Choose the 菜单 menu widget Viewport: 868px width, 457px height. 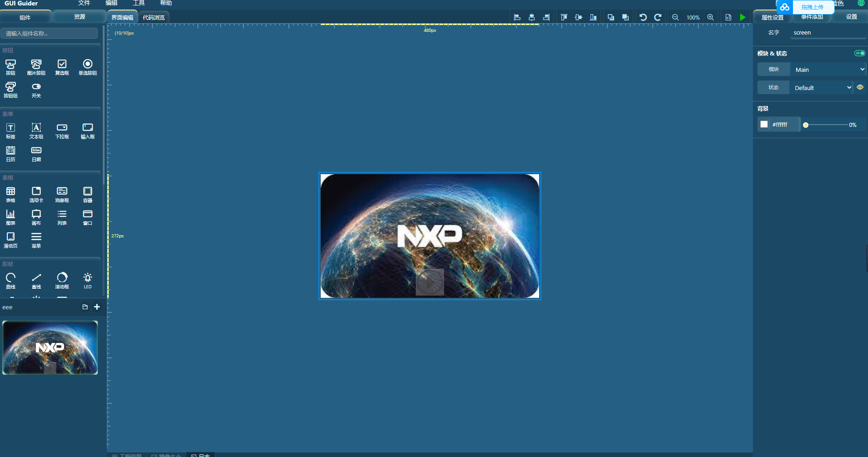(36, 240)
